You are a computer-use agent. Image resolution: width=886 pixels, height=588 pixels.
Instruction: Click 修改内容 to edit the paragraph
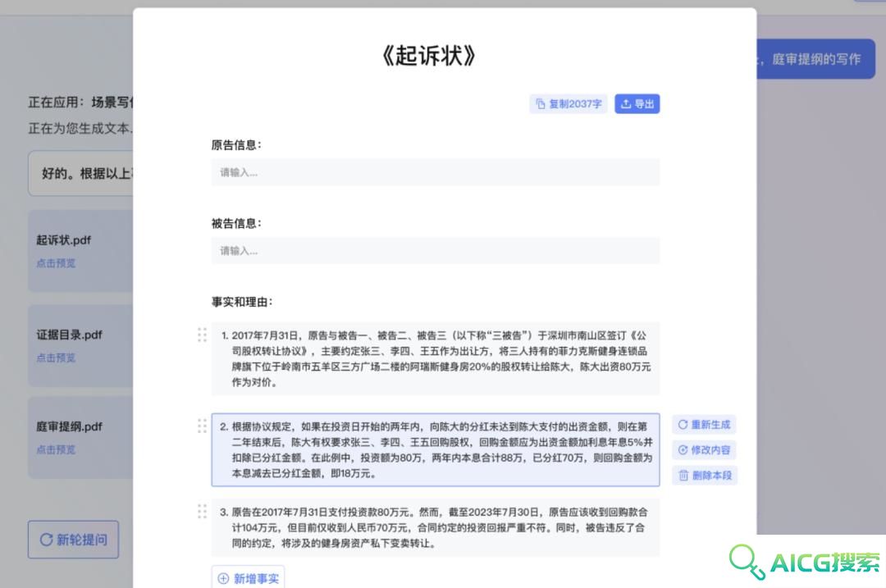(704, 450)
